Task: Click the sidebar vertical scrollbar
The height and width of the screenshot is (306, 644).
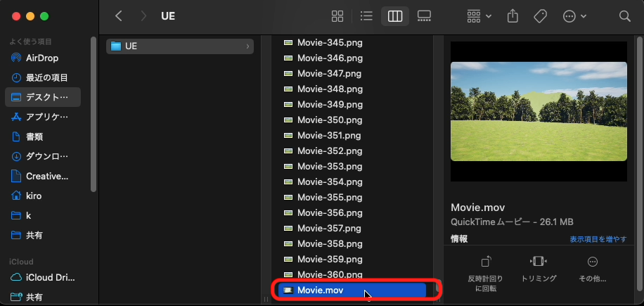Action: coord(94,114)
